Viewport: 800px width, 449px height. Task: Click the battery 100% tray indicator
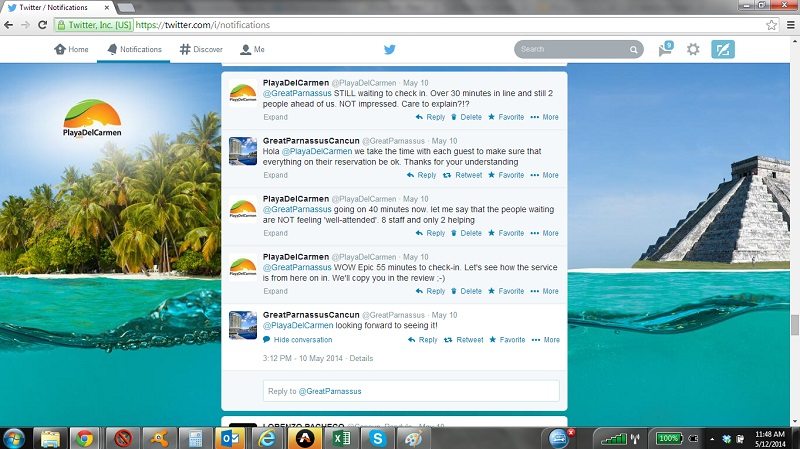tap(668, 438)
